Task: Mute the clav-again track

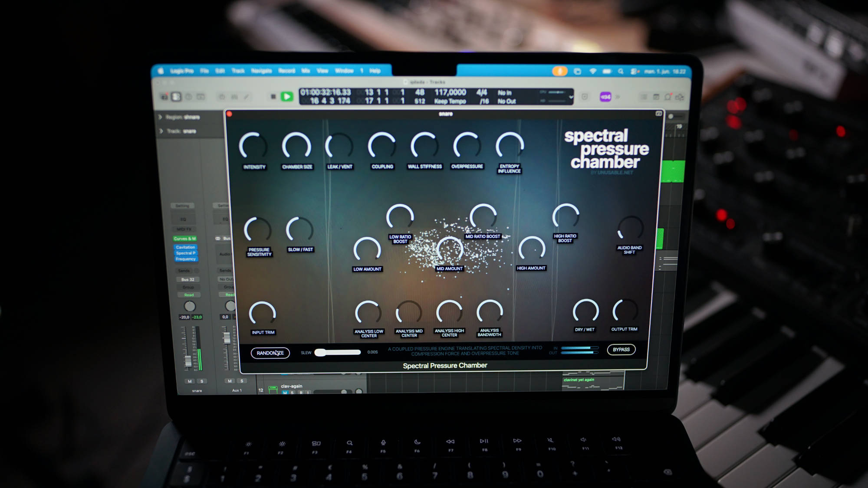Action: [x=285, y=393]
